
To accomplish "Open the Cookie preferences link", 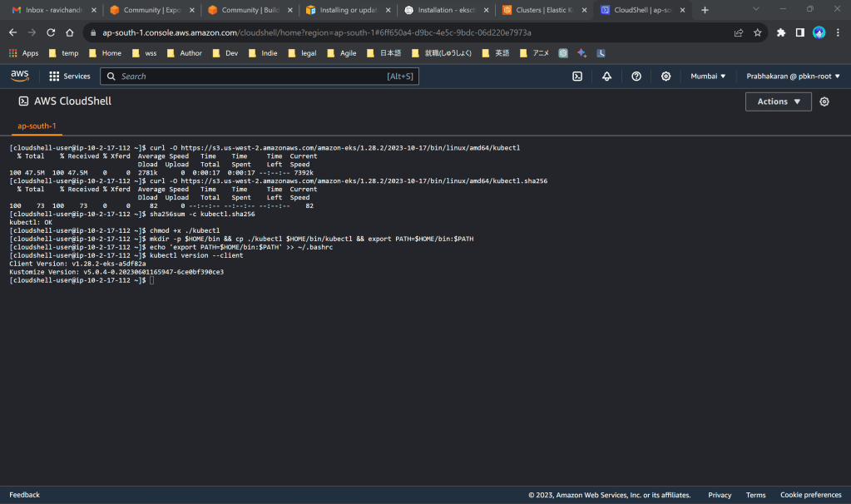I will [810, 495].
